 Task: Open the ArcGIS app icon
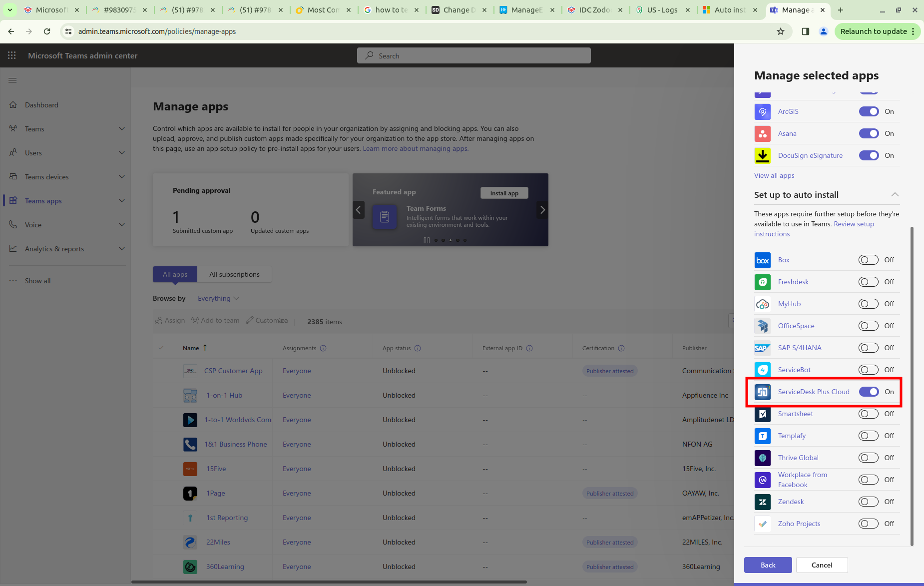coord(762,111)
